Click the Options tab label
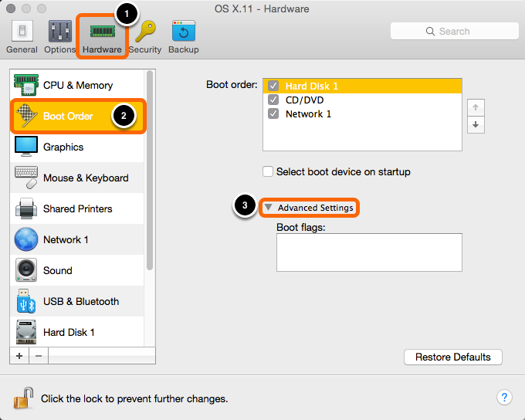525x420 pixels. click(60, 49)
